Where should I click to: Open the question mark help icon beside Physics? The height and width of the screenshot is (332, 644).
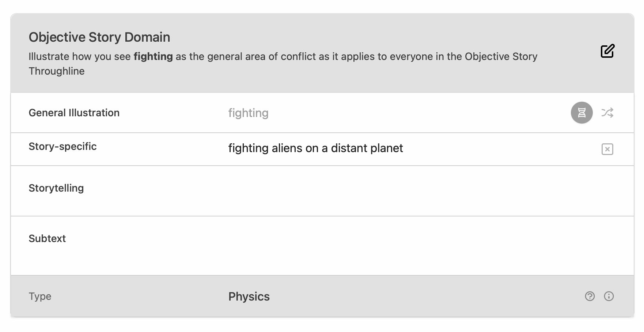point(590,296)
